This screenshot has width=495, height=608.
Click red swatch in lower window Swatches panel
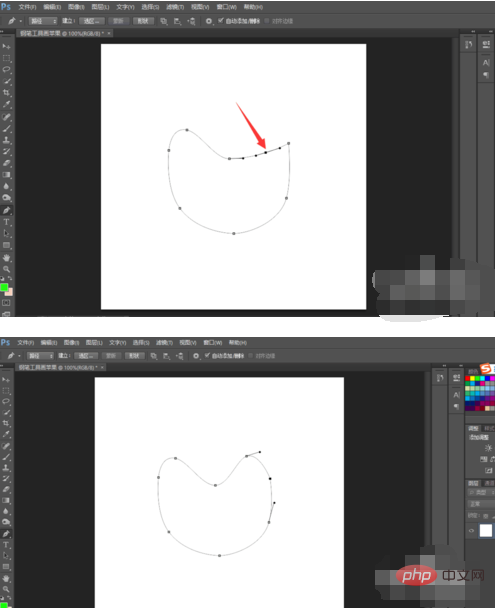pyautogui.click(x=467, y=378)
